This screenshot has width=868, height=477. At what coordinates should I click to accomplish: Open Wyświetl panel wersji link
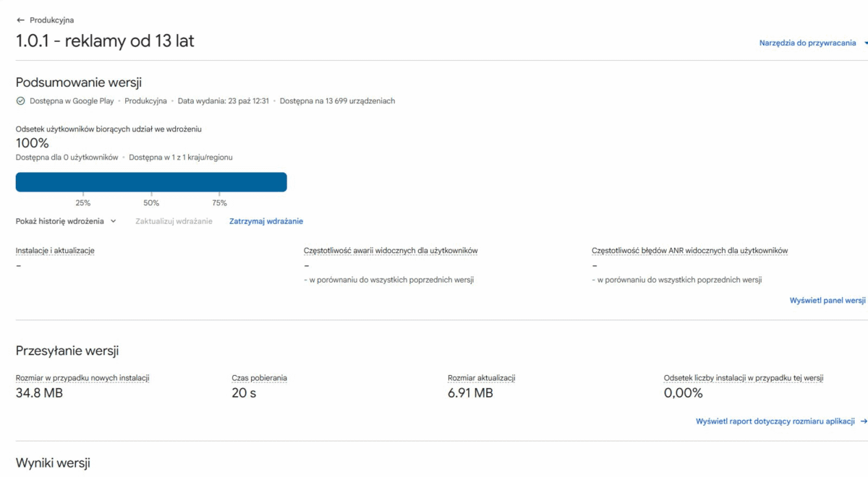(827, 300)
